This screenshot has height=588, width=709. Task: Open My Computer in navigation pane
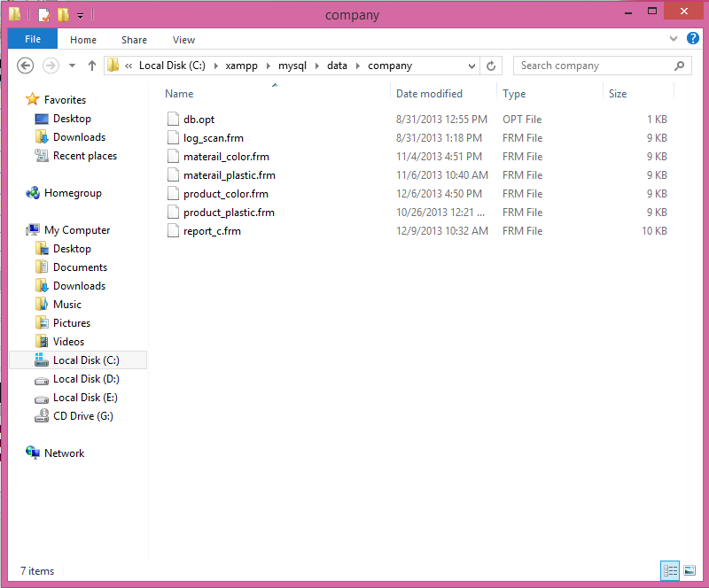click(77, 230)
